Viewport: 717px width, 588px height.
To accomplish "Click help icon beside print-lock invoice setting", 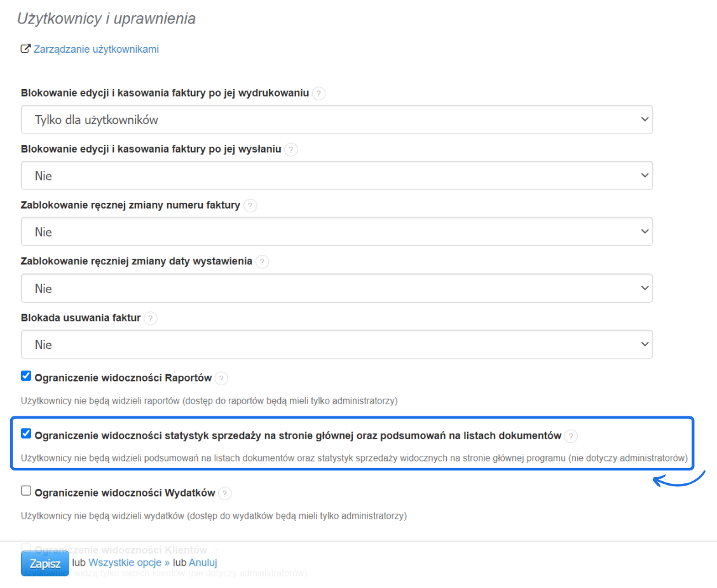I will click(319, 93).
